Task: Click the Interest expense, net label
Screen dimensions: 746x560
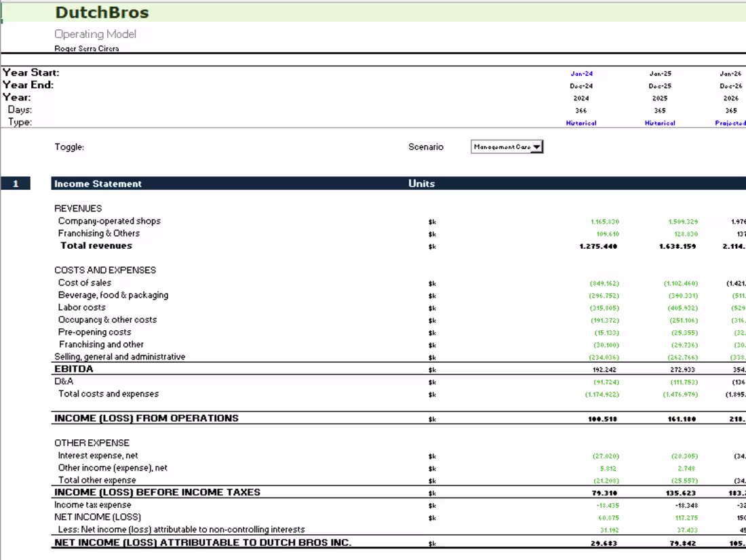Action: pos(98,456)
